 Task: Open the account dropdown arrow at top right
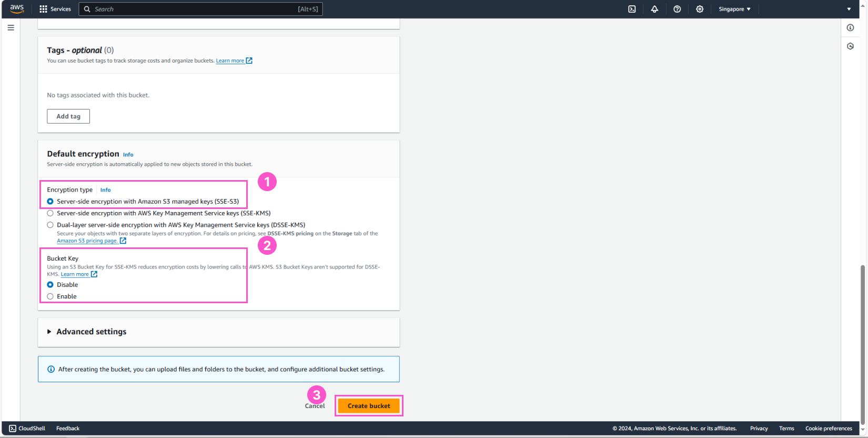click(x=849, y=9)
